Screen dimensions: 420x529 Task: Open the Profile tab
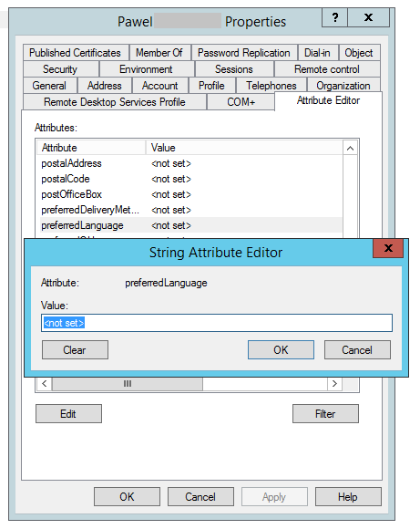(212, 86)
